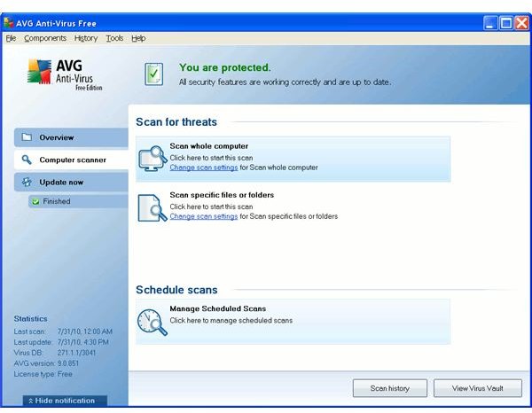
Task: Click the Scan whole computer monitor icon
Action: coord(153,159)
